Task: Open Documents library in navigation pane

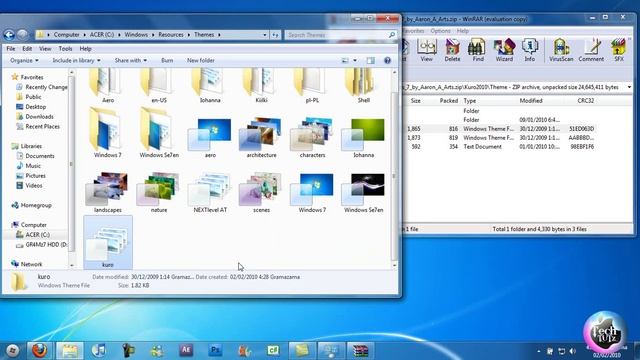Action: [40, 156]
